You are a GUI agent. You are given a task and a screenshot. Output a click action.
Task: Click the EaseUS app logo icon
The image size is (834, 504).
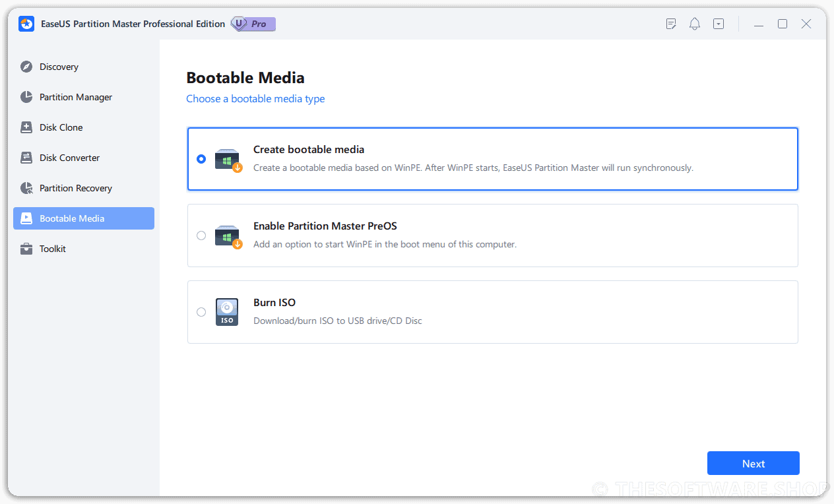pos(26,24)
